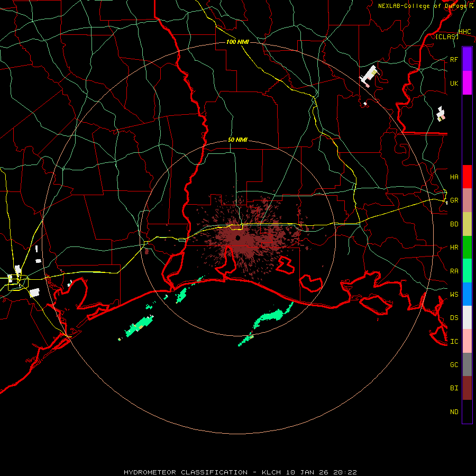Viewport: 476px width, 476px height.
Task: Click the DS legend label
Action: (454, 318)
